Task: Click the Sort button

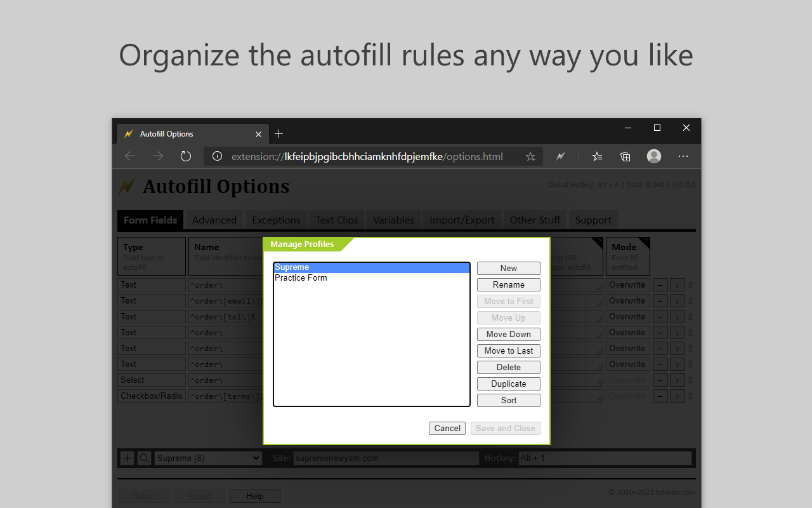Action: click(508, 400)
